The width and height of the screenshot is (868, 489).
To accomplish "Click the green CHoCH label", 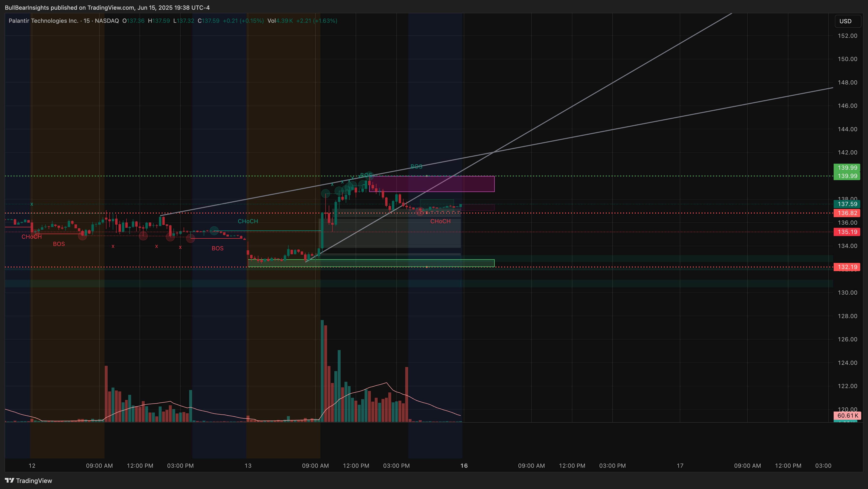I will (x=248, y=221).
